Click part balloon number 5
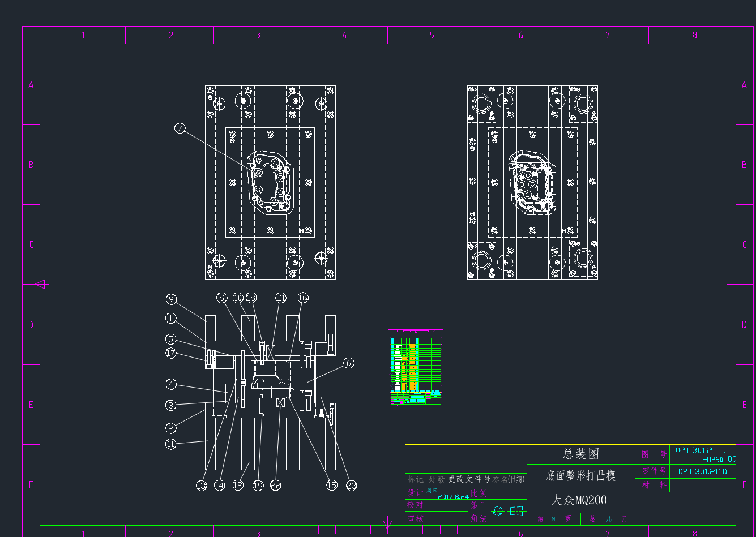This screenshot has width=756, height=537. [x=171, y=340]
